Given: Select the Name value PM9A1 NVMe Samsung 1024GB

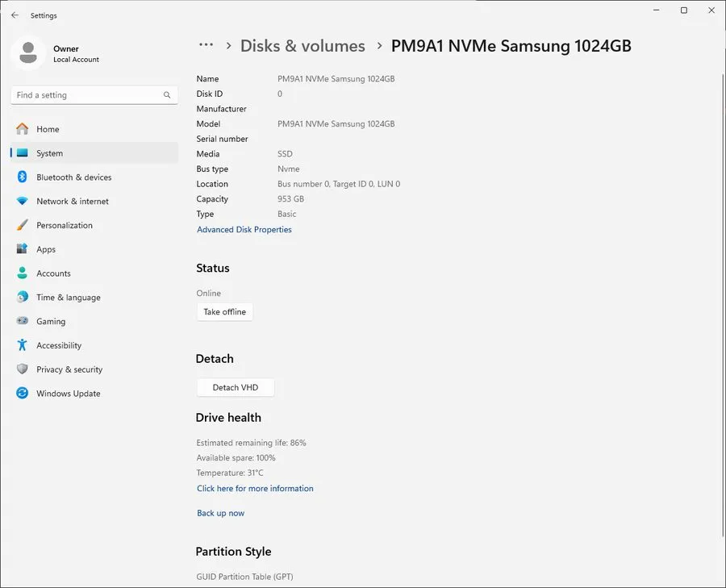Looking at the screenshot, I should [x=336, y=79].
